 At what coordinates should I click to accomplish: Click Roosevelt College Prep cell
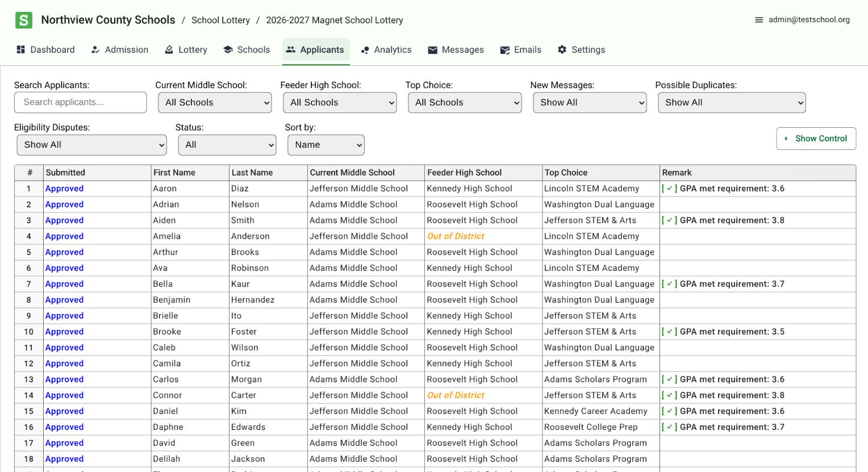point(600,427)
